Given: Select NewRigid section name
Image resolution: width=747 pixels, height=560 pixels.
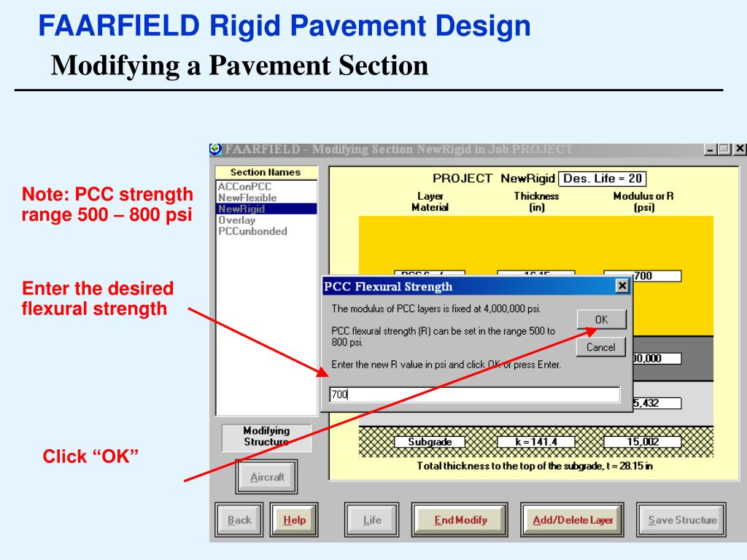Looking at the screenshot, I should (267, 209).
